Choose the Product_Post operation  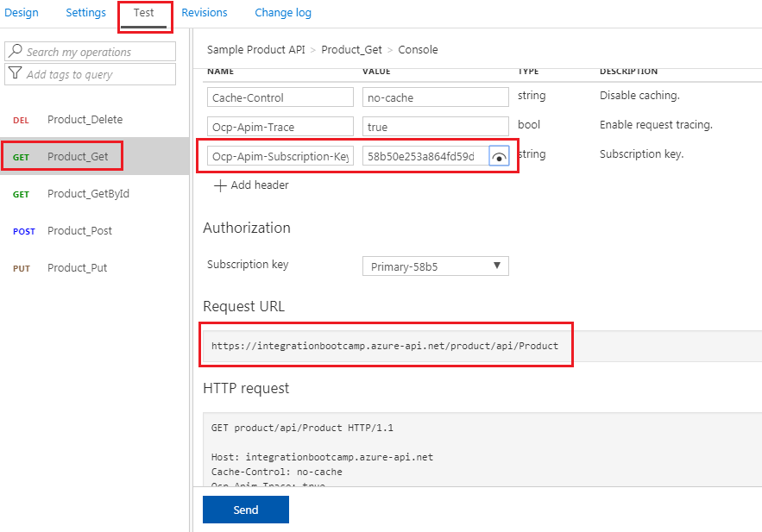[94, 230]
